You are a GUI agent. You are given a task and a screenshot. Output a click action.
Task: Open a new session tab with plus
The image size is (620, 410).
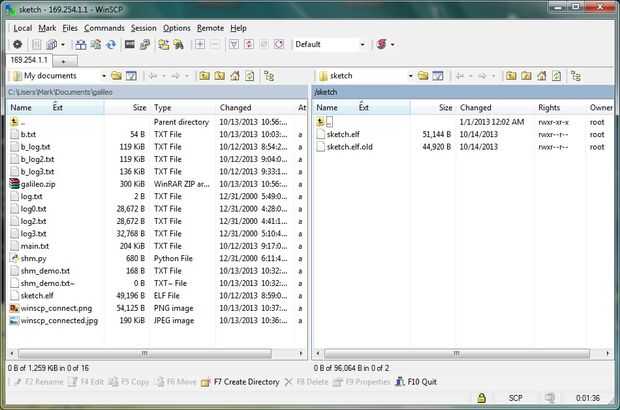point(64,61)
